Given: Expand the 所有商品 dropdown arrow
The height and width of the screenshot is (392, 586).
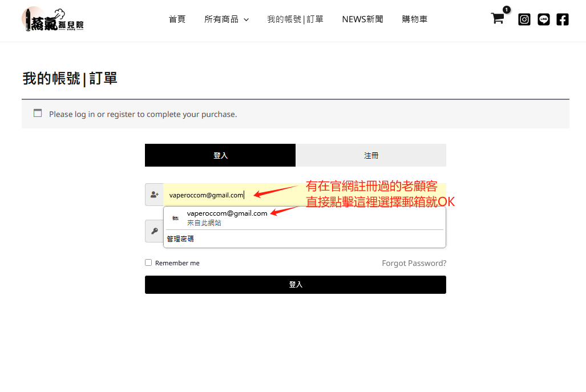Looking at the screenshot, I should [246, 20].
